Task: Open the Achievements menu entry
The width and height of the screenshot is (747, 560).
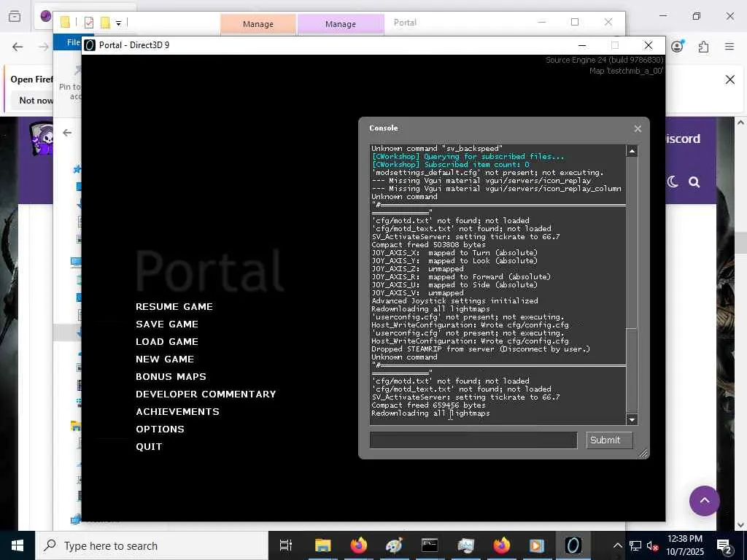Action: 177,411
